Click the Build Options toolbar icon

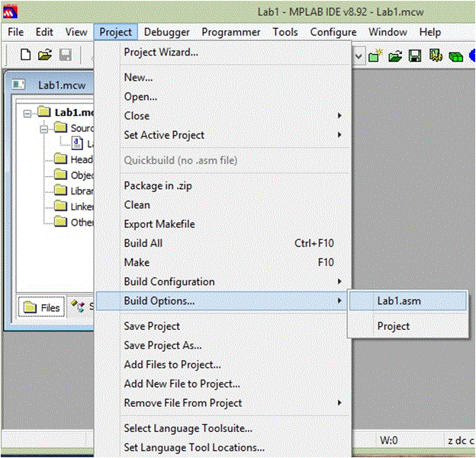[436, 56]
